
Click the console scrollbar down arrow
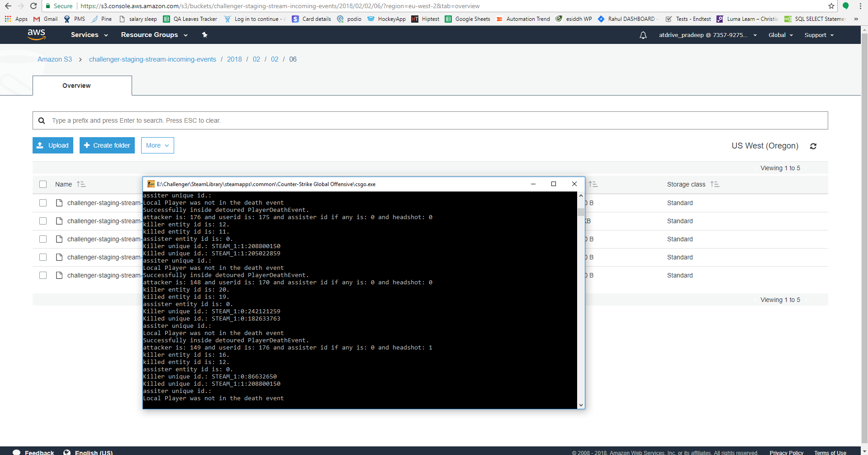(x=581, y=405)
